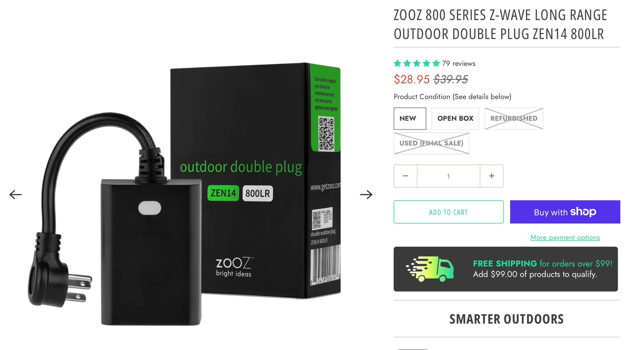Select the REFURBISHED condition option
Viewport: 644px width, 350px height.
tap(514, 118)
